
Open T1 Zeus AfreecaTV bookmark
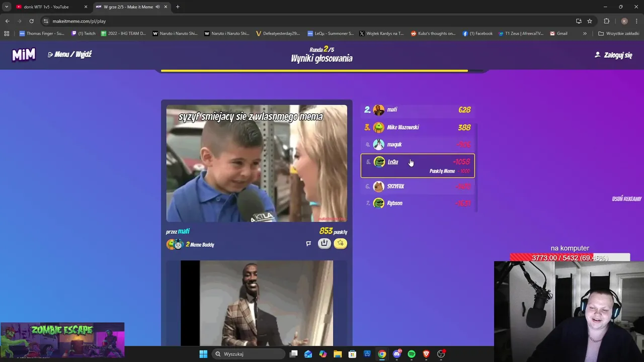coord(521,34)
